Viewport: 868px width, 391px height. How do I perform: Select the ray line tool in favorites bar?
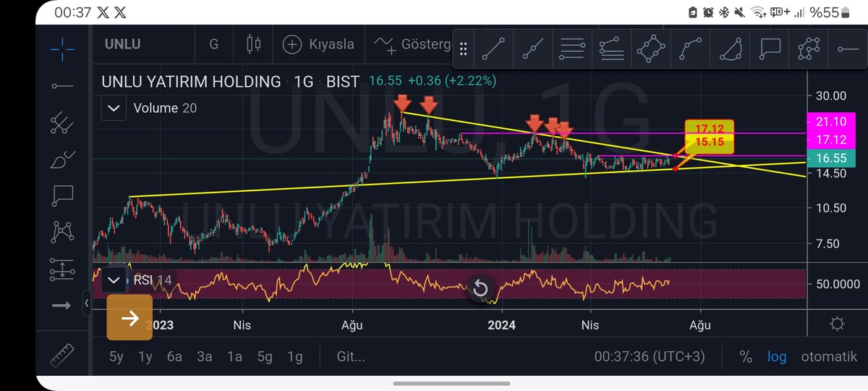tap(533, 49)
